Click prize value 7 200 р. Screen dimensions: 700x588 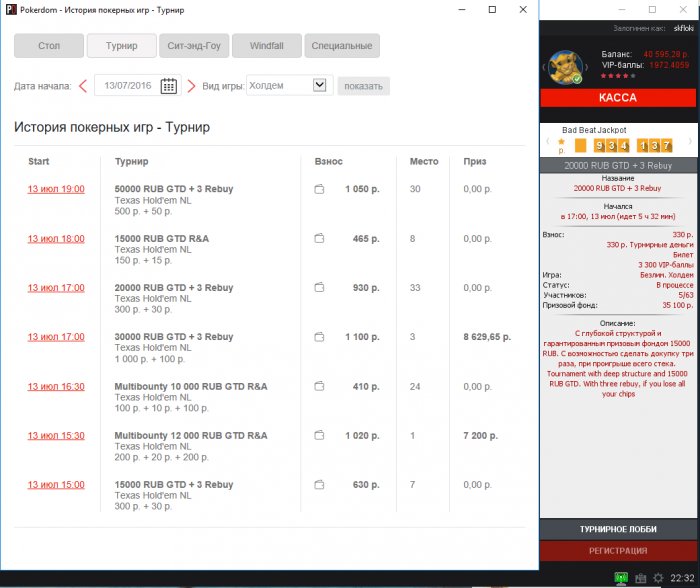click(480, 435)
